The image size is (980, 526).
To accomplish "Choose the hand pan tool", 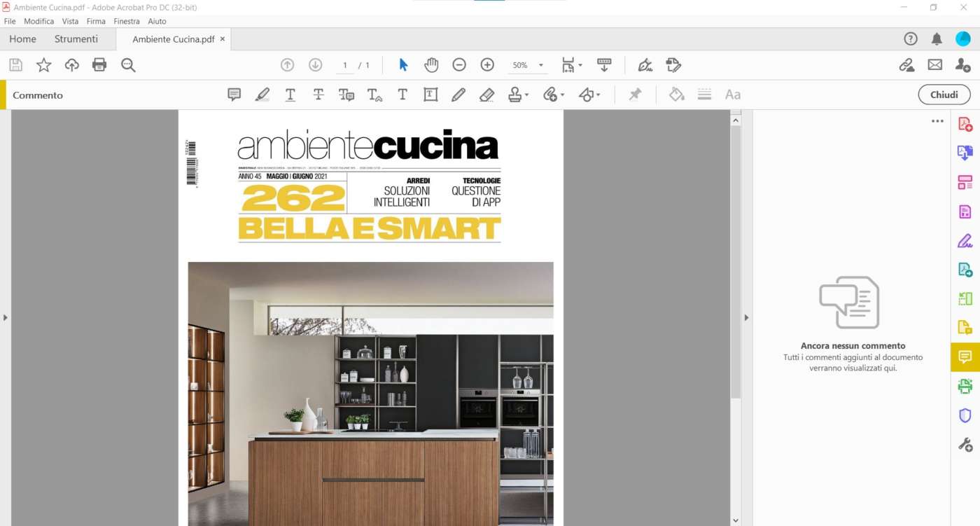I will point(431,65).
